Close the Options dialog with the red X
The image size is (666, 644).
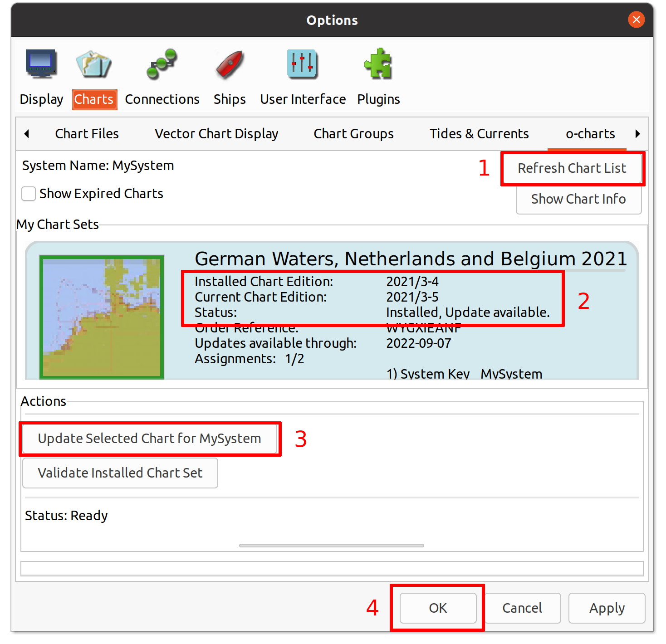636,20
